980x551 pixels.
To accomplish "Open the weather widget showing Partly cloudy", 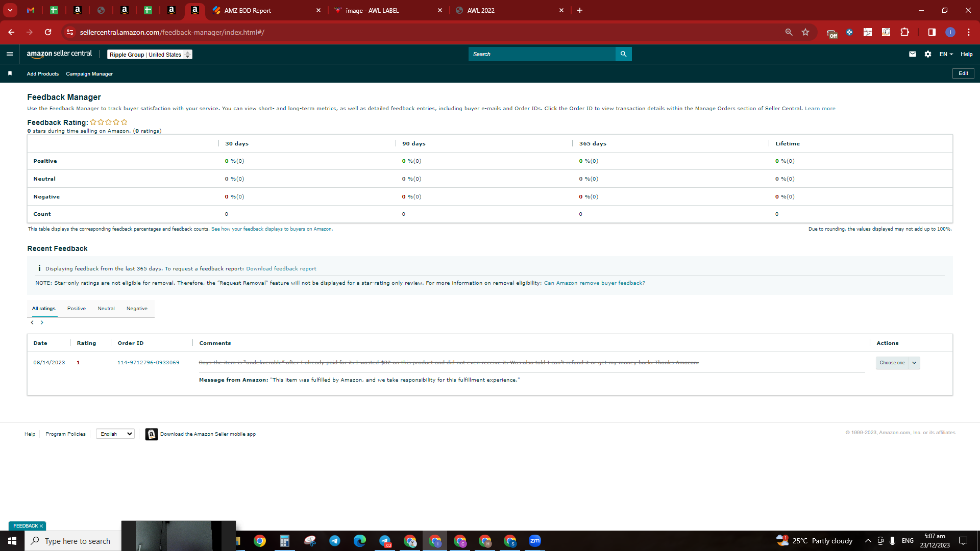I will [x=815, y=541].
